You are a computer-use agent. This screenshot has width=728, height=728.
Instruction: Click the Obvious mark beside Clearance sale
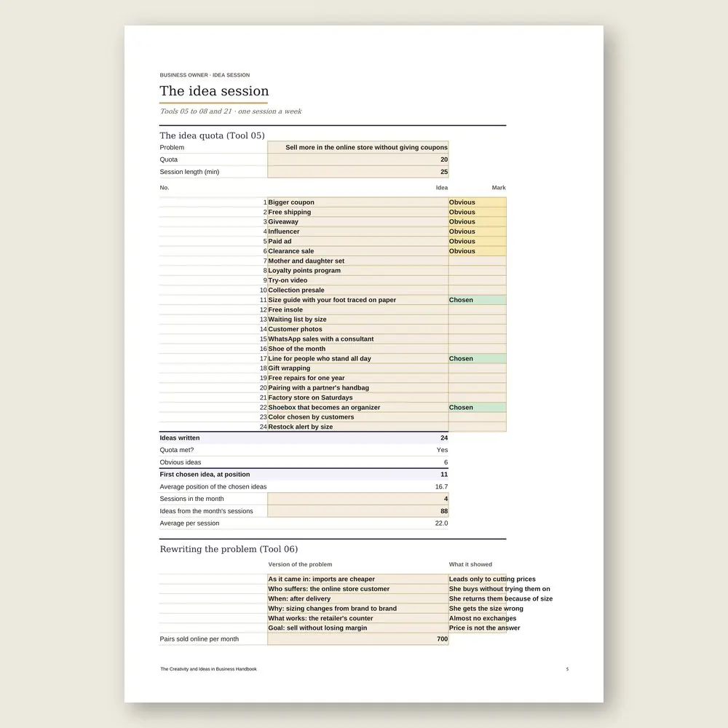[478, 251]
